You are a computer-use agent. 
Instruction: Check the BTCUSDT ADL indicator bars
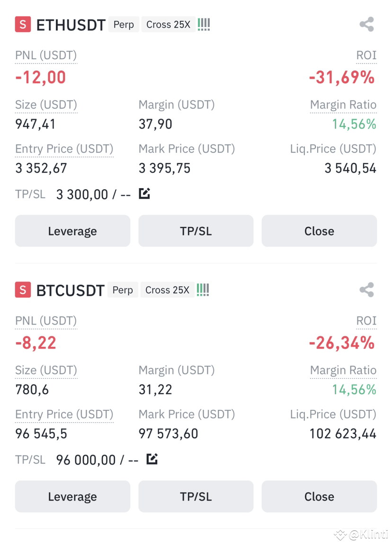pos(203,290)
